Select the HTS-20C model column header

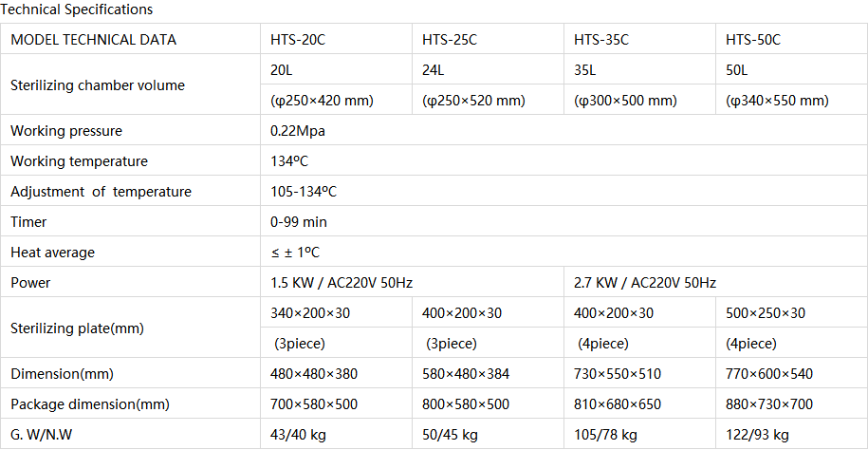point(298,40)
